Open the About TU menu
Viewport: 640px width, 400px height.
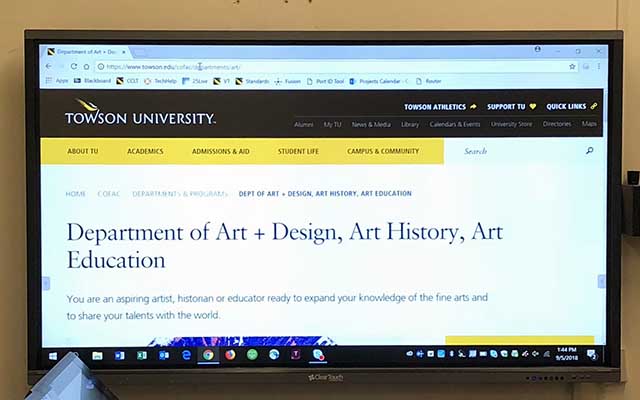click(83, 151)
